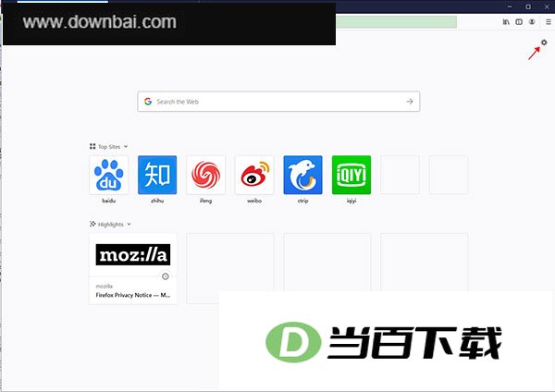Open the mozilla highlight card image

tap(133, 254)
